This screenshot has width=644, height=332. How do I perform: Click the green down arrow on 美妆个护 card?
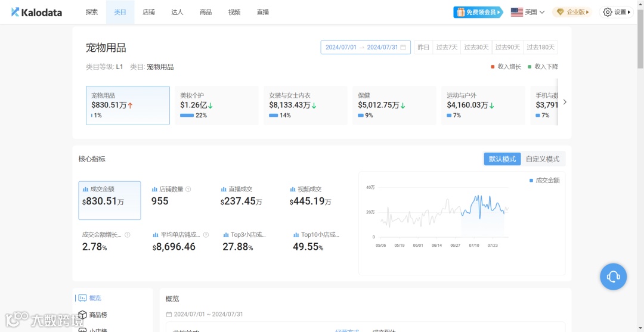click(210, 106)
